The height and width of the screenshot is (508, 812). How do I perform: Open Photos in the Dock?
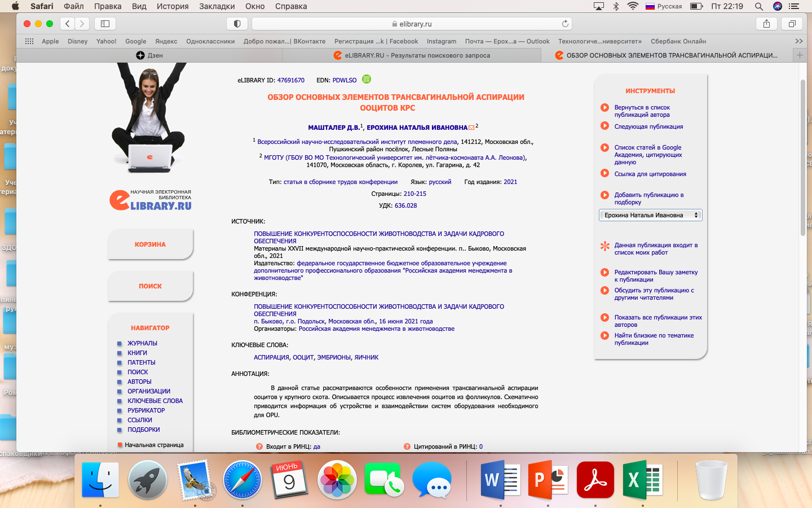point(337,480)
